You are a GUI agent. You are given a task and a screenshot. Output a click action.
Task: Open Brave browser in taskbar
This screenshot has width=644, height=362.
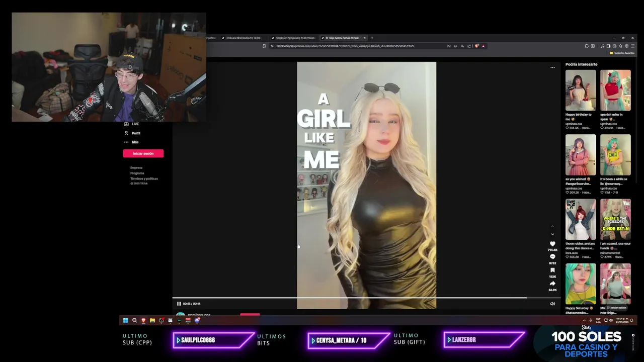(x=143, y=320)
